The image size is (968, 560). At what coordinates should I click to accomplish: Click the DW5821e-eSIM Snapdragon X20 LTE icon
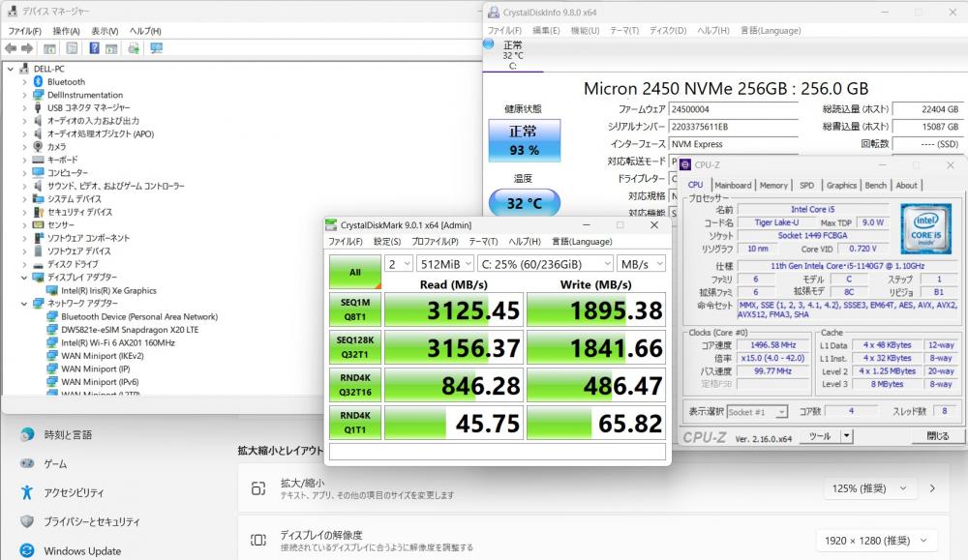click(52, 330)
